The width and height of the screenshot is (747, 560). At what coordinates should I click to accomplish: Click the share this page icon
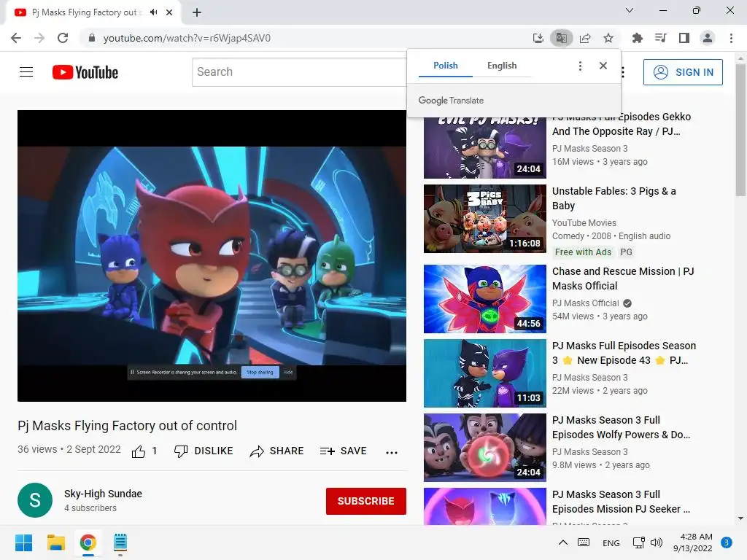coord(585,38)
